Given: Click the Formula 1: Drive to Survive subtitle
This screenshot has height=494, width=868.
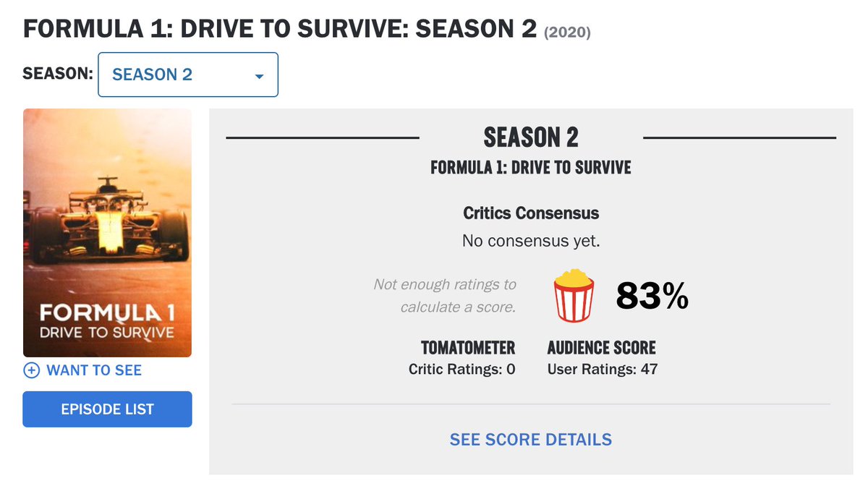Looking at the screenshot, I should (x=531, y=168).
